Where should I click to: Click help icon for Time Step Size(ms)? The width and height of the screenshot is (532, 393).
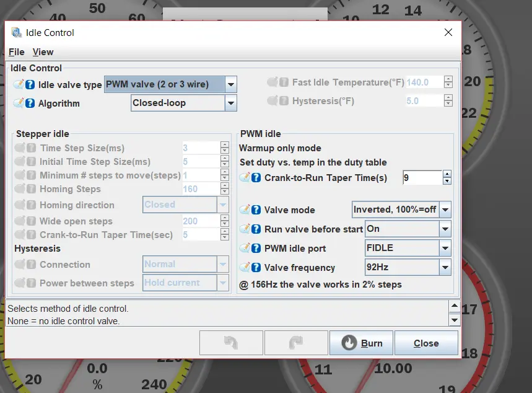(x=31, y=148)
